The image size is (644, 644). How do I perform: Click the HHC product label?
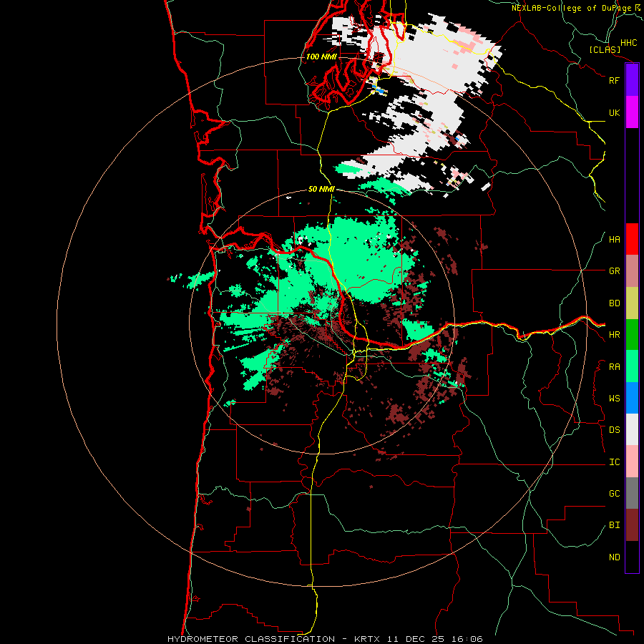(x=628, y=43)
